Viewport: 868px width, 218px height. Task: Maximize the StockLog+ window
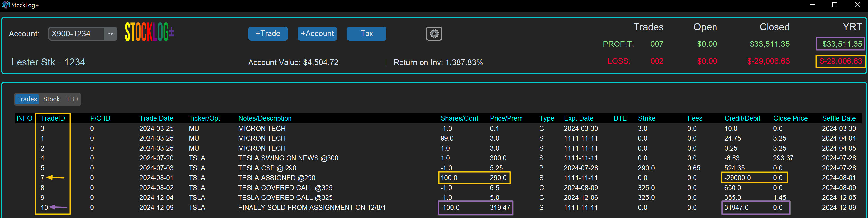(835, 5)
